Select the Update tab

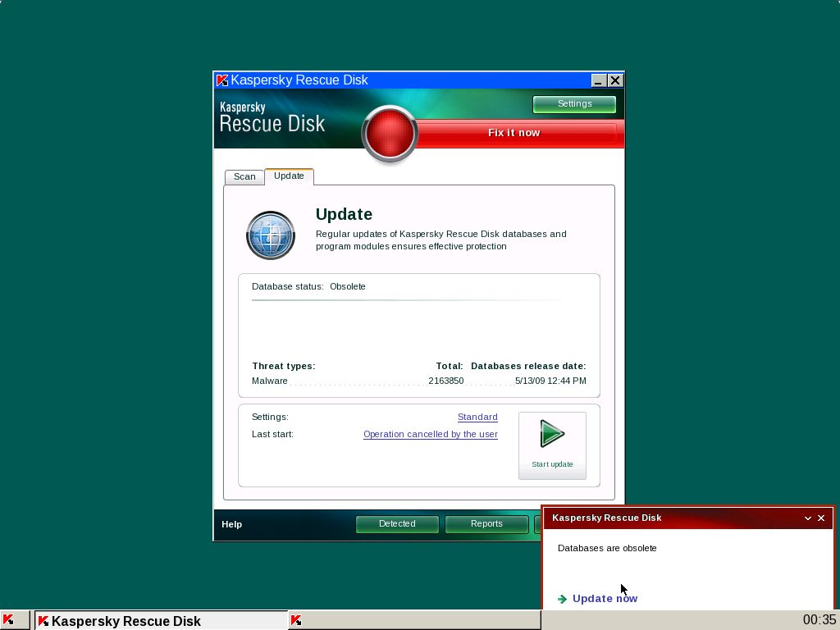tap(289, 176)
